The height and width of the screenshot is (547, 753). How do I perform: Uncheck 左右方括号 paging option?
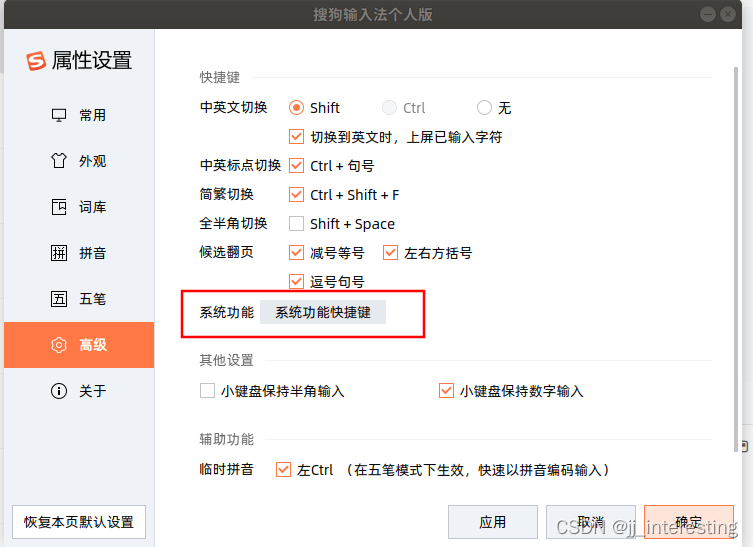point(390,253)
